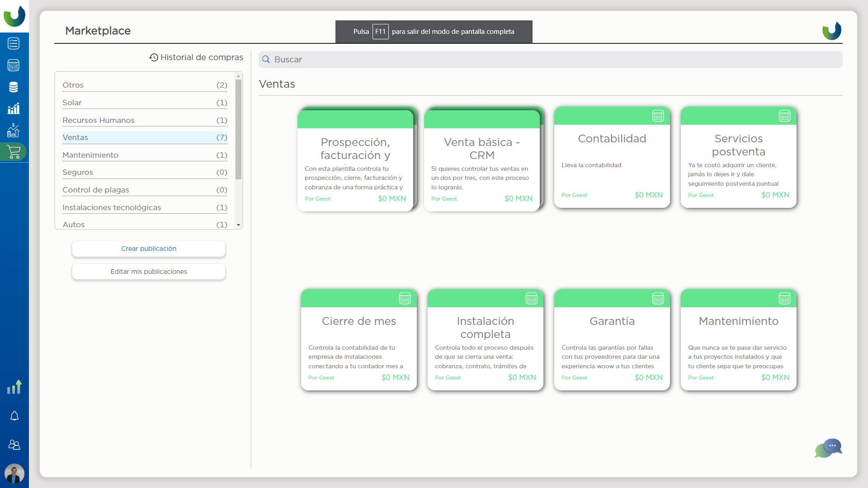The width and height of the screenshot is (868, 488).
Task: Click Editar mis publicaciones button
Action: pos(149,272)
